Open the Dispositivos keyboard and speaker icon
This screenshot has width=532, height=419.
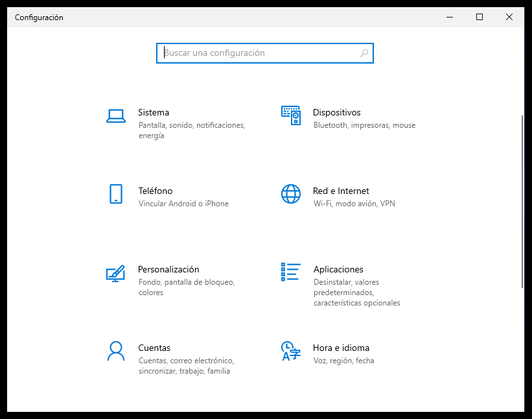(291, 115)
